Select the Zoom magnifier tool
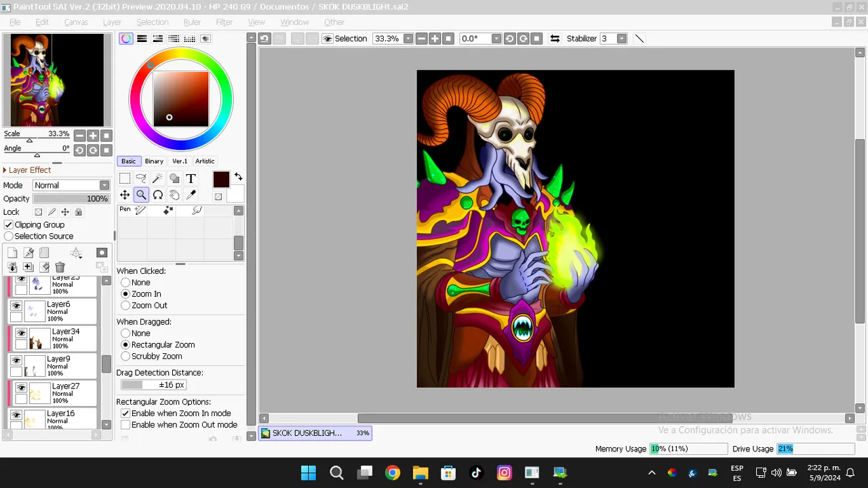The width and height of the screenshot is (868, 488). tap(141, 195)
